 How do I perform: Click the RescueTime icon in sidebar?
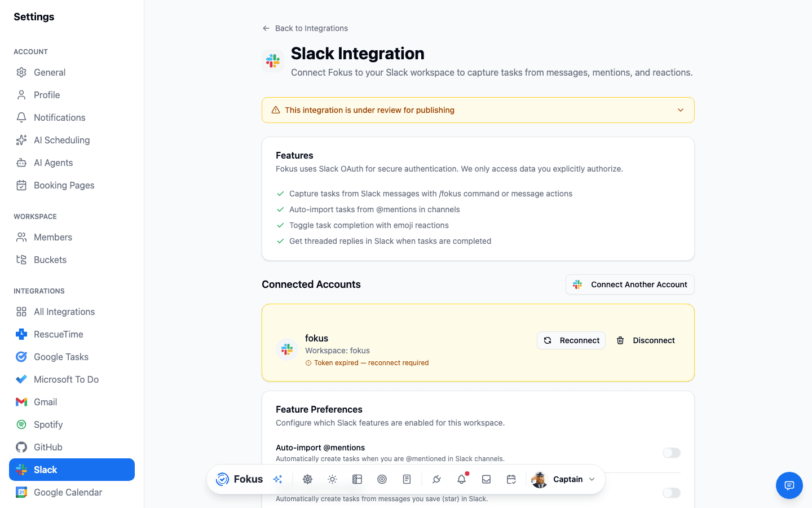point(21,334)
